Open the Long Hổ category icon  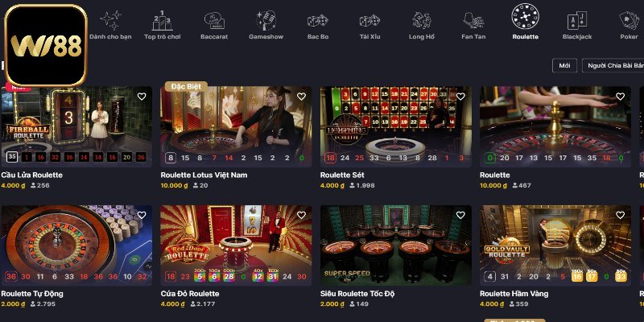[x=421, y=21]
